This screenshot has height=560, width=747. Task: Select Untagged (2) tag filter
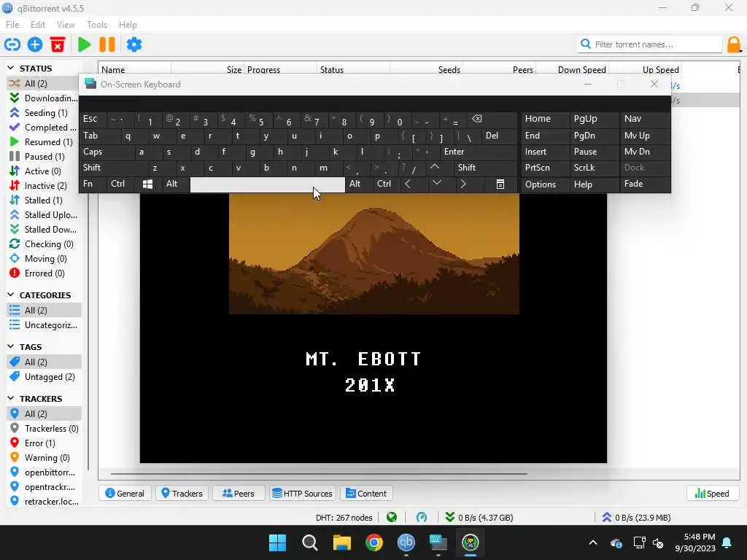(x=43, y=377)
